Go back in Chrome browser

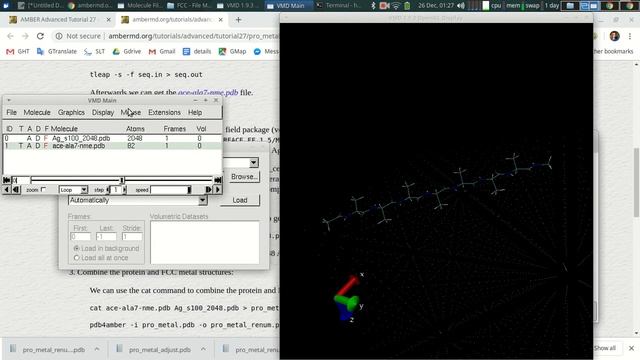(11, 36)
